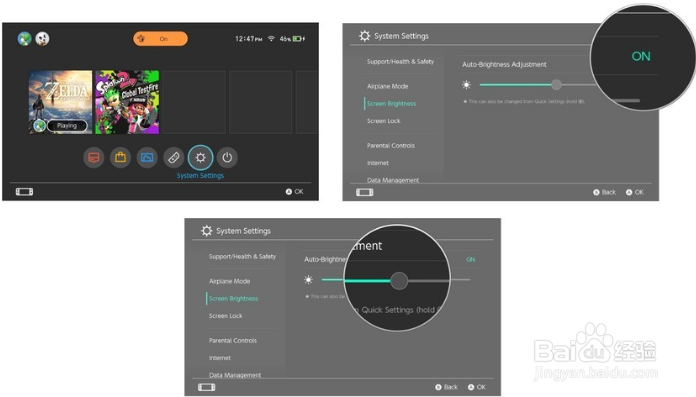Select Support/Health & Safety in lower settings screenshot
Image resolution: width=696 pixels, height=397 pixels.
point(242,256)
